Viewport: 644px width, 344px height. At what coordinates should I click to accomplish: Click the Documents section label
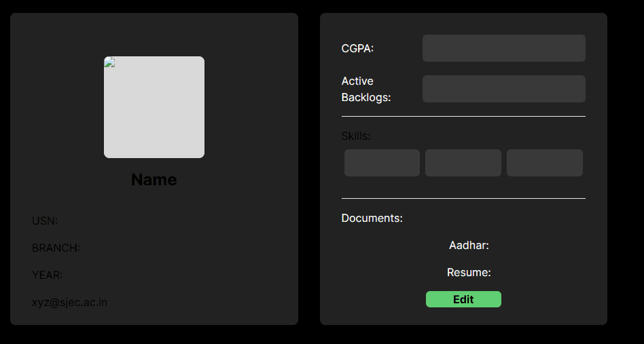(x=372, y=218)
